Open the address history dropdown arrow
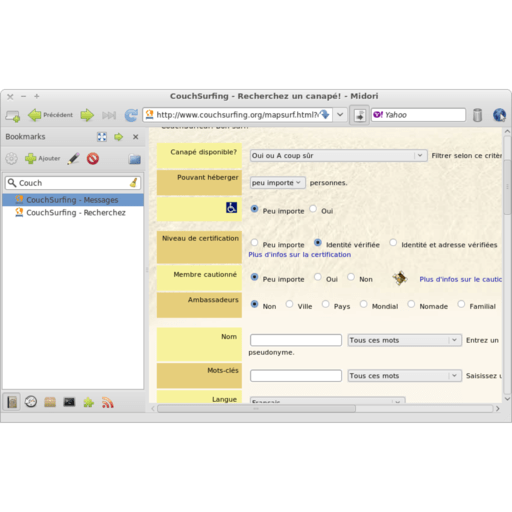 point(340,115)
